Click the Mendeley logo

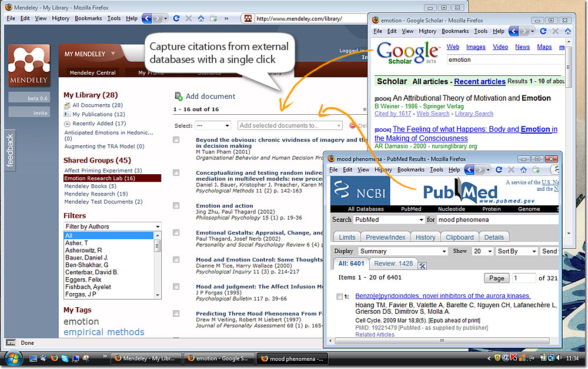[x=29, y=65]
